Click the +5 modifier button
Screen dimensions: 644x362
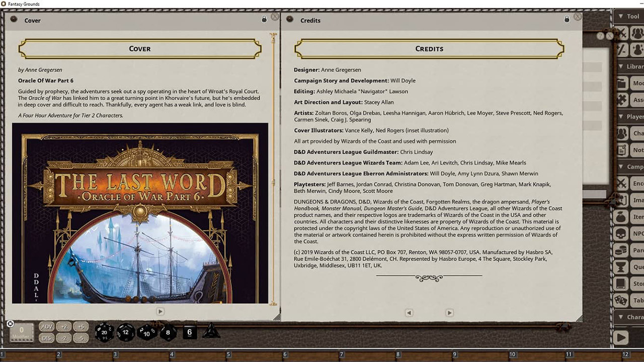(x=80, y=327)
